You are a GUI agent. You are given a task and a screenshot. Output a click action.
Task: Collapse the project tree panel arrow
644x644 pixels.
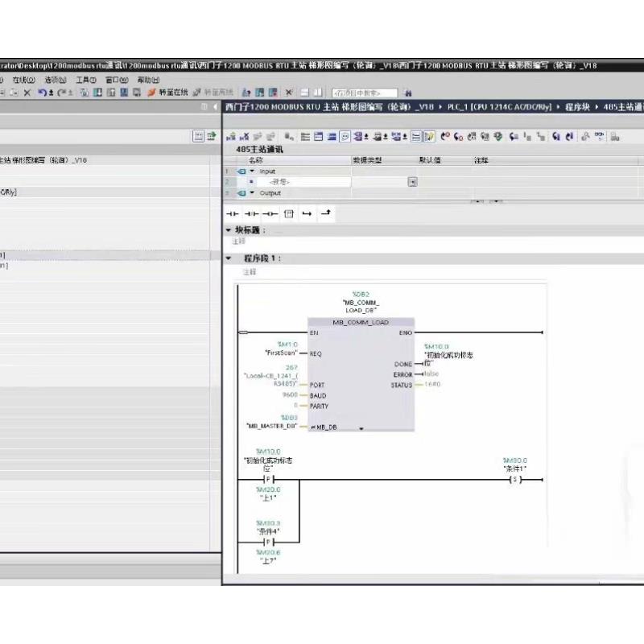point(215,107)
